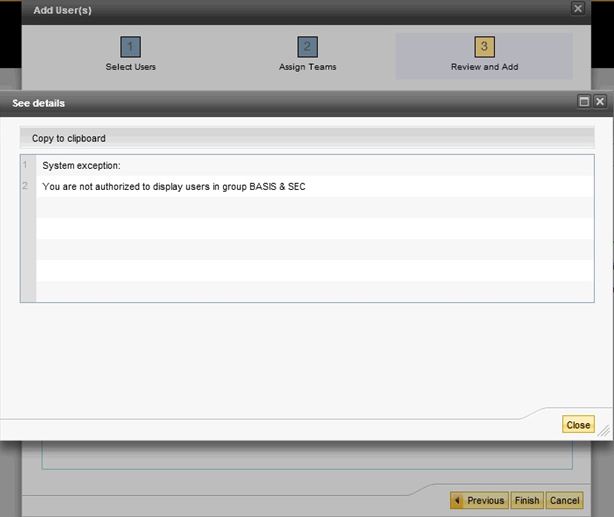Viewport: 614px width, 517px height.
Task: Go to step 1 Select Users
Action: 130,54
